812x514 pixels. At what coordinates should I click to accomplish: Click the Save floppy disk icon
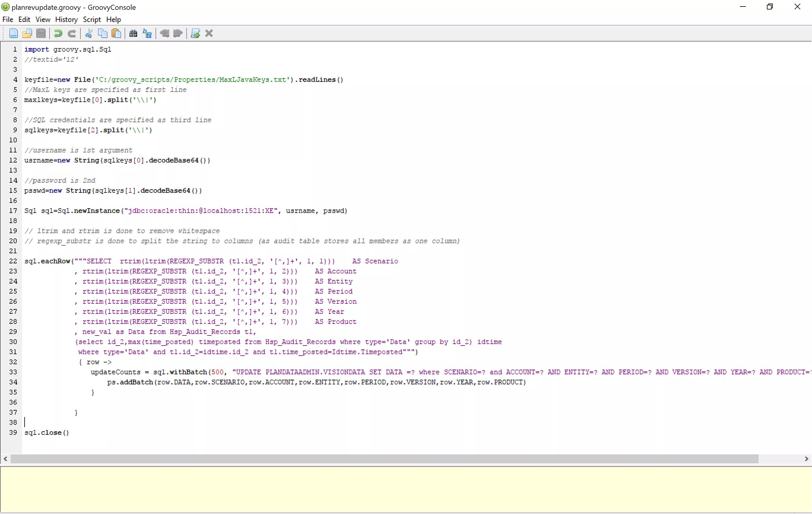(41, 34)
